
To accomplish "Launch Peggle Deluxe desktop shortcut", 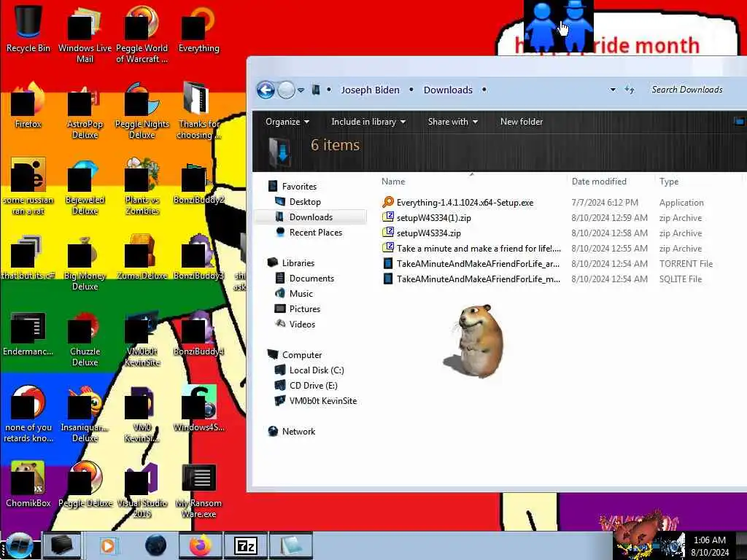I will coord(85,484).
